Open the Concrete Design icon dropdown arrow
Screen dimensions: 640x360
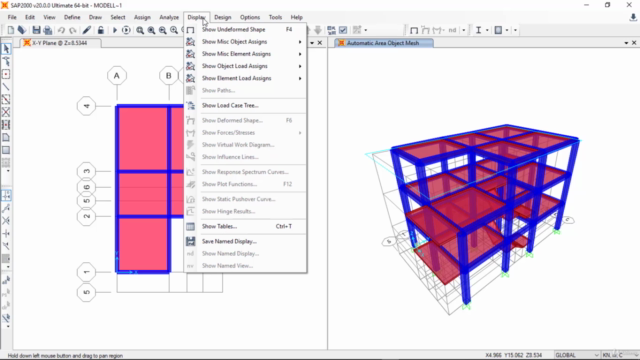click(507, 30)
